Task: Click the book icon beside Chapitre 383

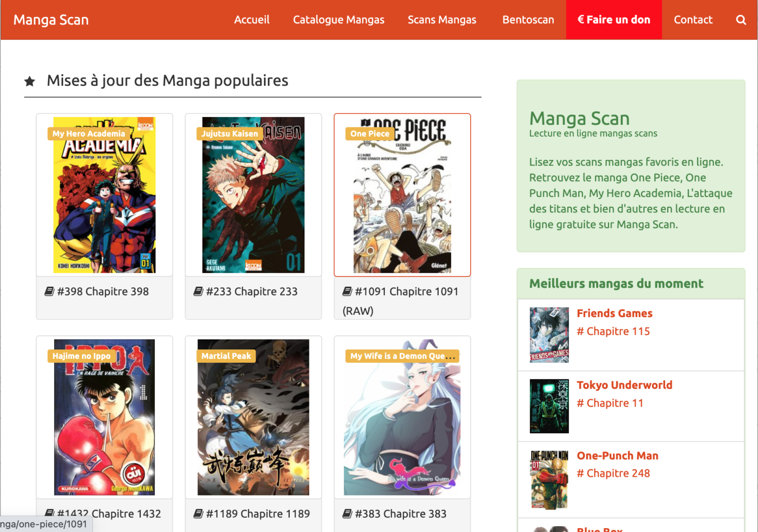Action: [x=347, y=514]
